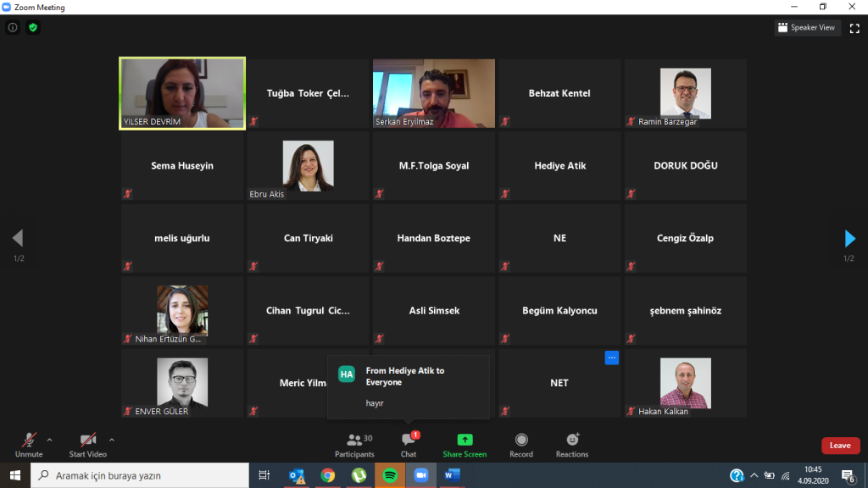Open the meeting information icon
This screenshot has width=868, height=488.
13,27
